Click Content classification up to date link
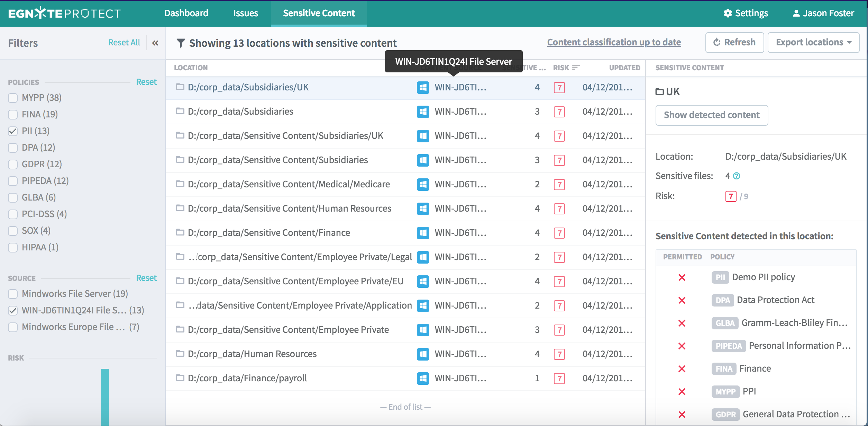868x426 pixels. [x=614, y=42]
